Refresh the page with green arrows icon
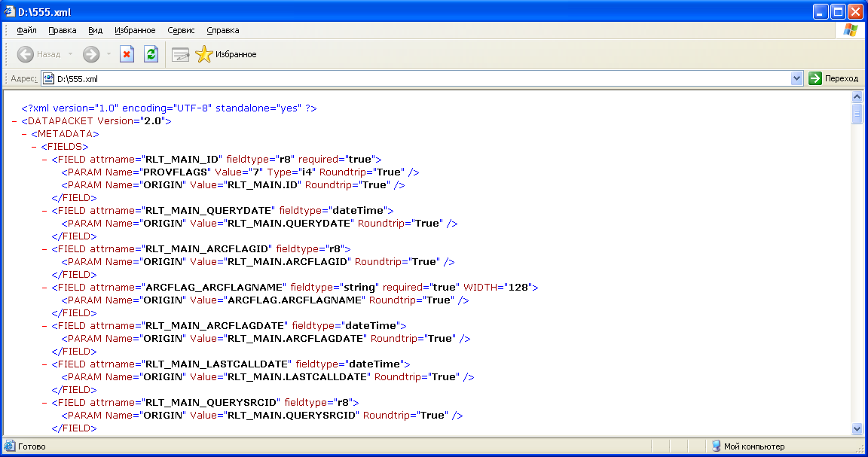Screen dimensions: 868x457 [x=151, y=54]
